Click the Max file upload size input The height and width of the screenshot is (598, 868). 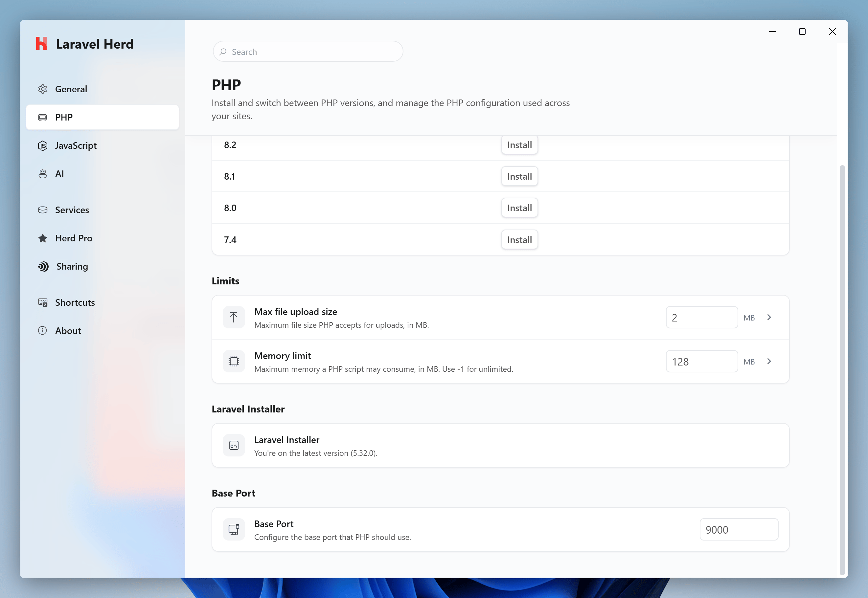click(702, 317)
